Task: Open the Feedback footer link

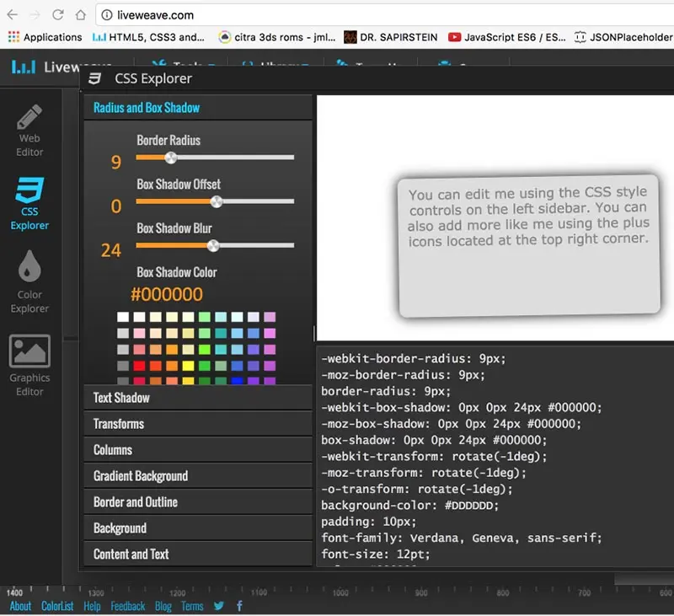Action: pos(128,606)
